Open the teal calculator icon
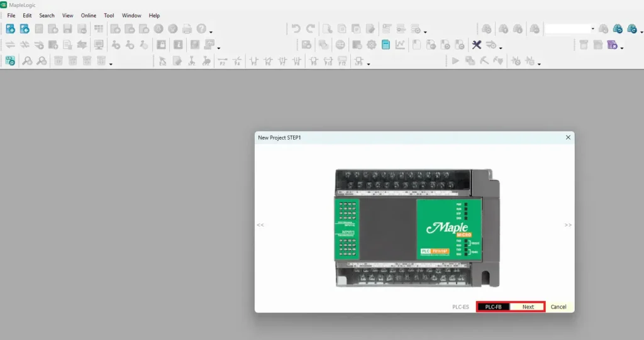 pyautogui.click(x=386, y=45)
